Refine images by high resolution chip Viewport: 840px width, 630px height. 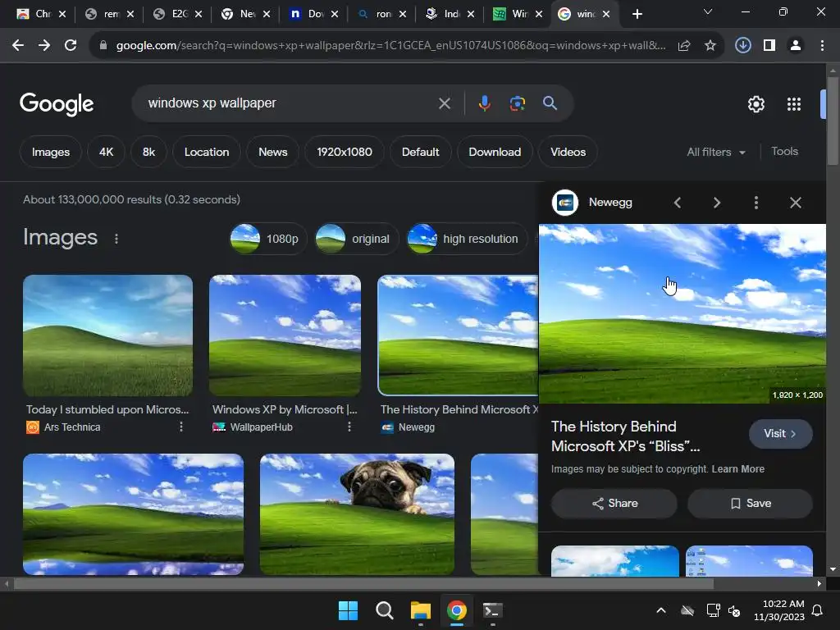click(467, 239)
